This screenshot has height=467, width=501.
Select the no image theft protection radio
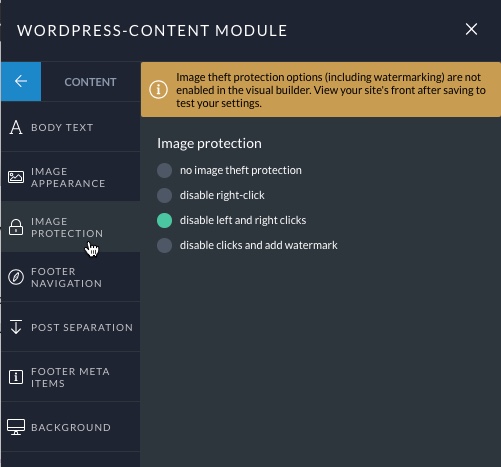point(164,170)
